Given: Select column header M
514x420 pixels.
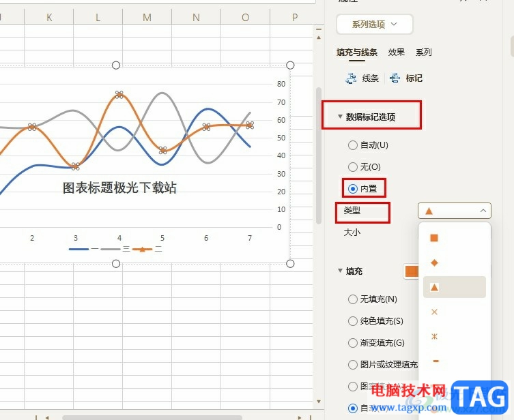Looking at the screenshot, I should 147,17.
